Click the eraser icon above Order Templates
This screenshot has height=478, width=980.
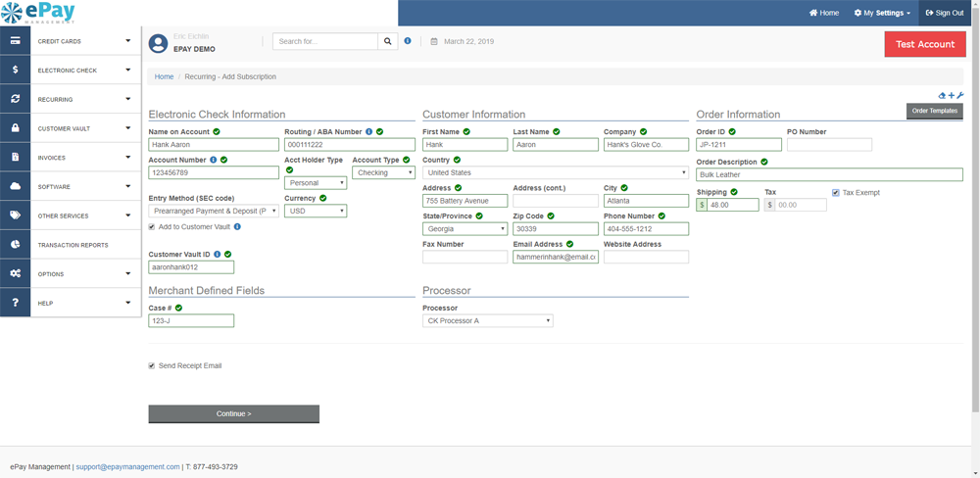point(942,96)
